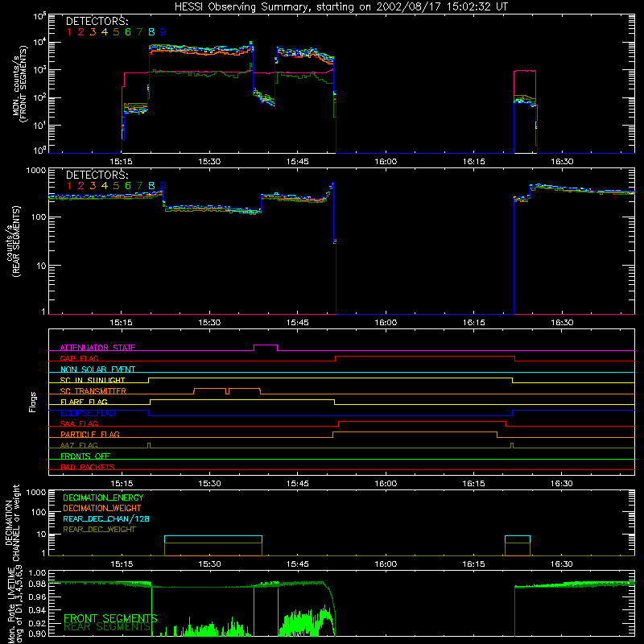Click 16:15 tick under rear segments plot
Image resolution: width=644 pixels, height=644 pixels.
click(x=474, y=323)
